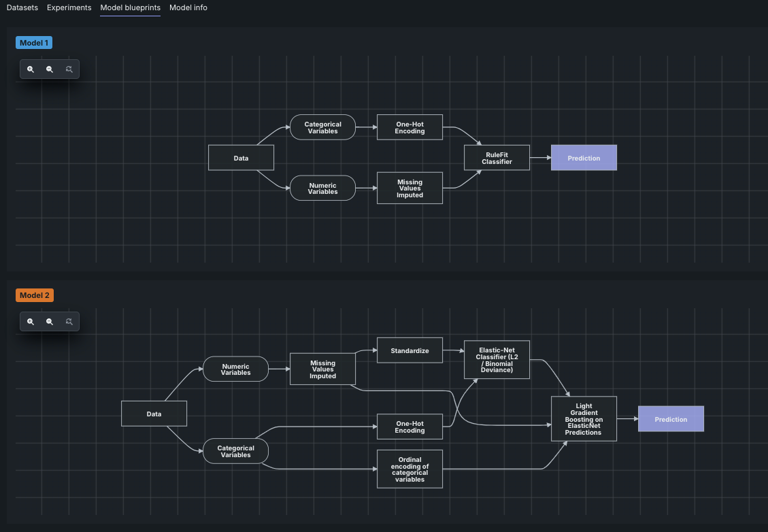Select the Standardize node in Model 2

tap(410, 350)
